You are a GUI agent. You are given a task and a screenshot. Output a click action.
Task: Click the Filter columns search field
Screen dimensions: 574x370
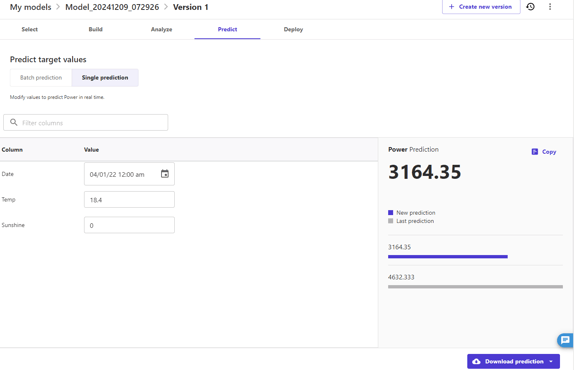(x=86, y=123)
